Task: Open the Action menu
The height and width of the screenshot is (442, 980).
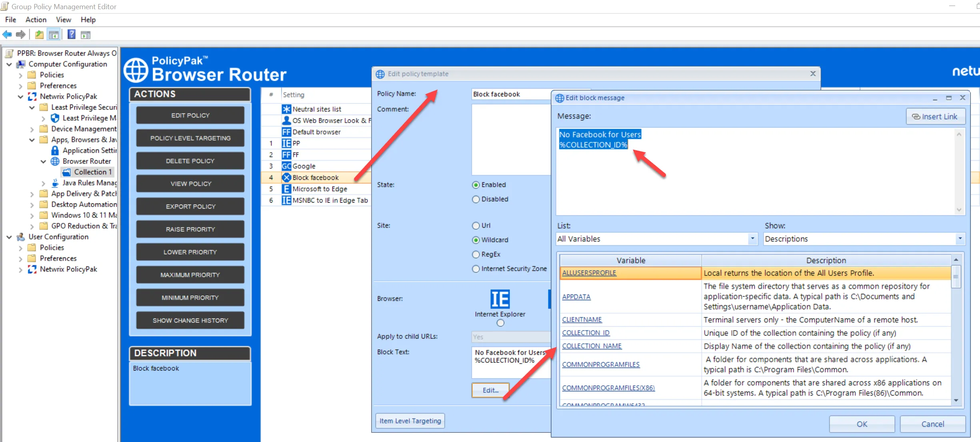Action: tap(36, 20)
